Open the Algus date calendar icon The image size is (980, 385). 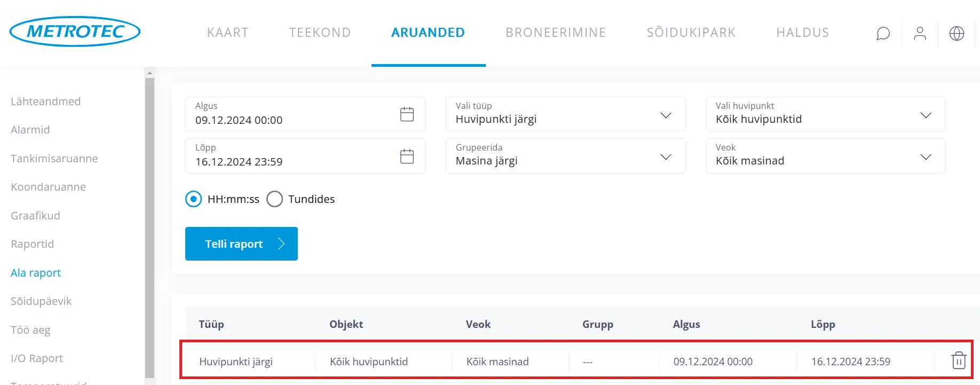pyautogui.click(x=407, y=114)
